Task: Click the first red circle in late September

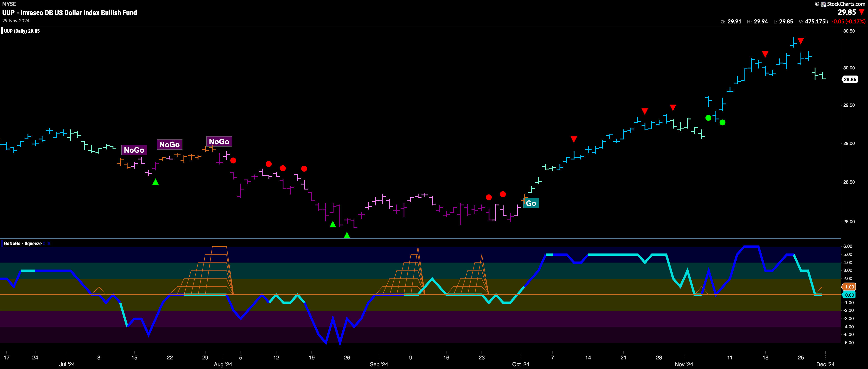Action: (489, 197)
